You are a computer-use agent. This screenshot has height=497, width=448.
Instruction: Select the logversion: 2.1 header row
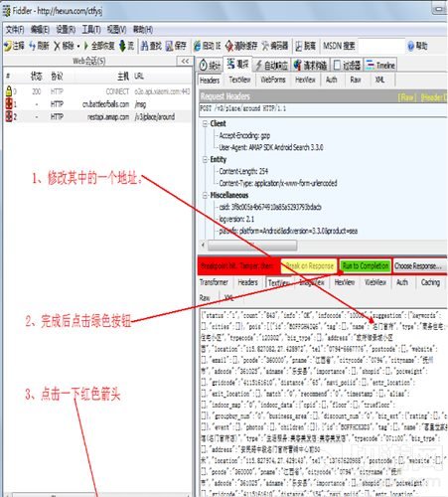click(236, 219)
